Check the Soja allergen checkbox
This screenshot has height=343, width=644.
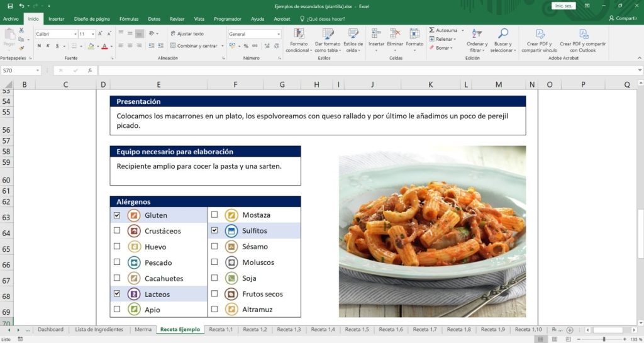point(214,278)
